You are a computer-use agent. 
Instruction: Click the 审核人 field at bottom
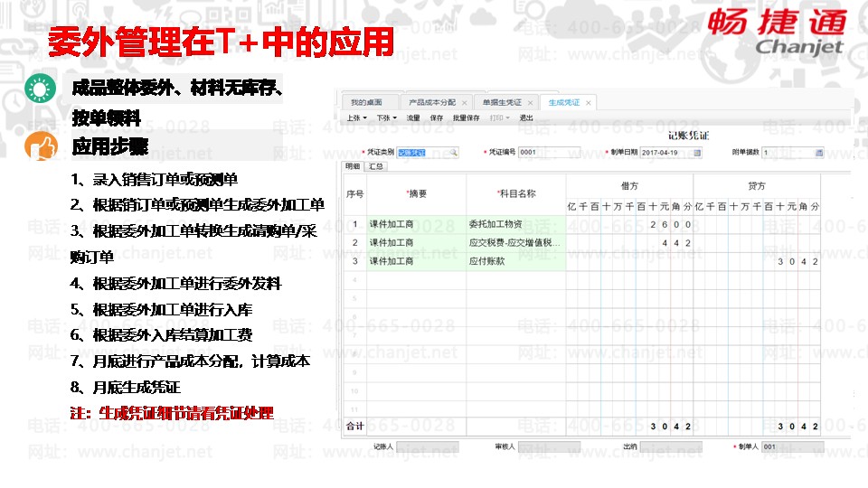tap(549, 446)
